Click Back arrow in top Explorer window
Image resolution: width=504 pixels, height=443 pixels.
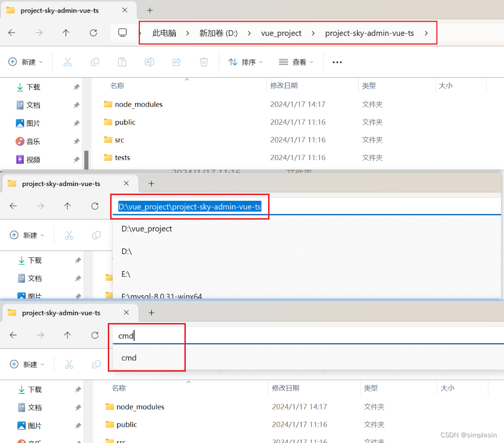tap(12, 33)
